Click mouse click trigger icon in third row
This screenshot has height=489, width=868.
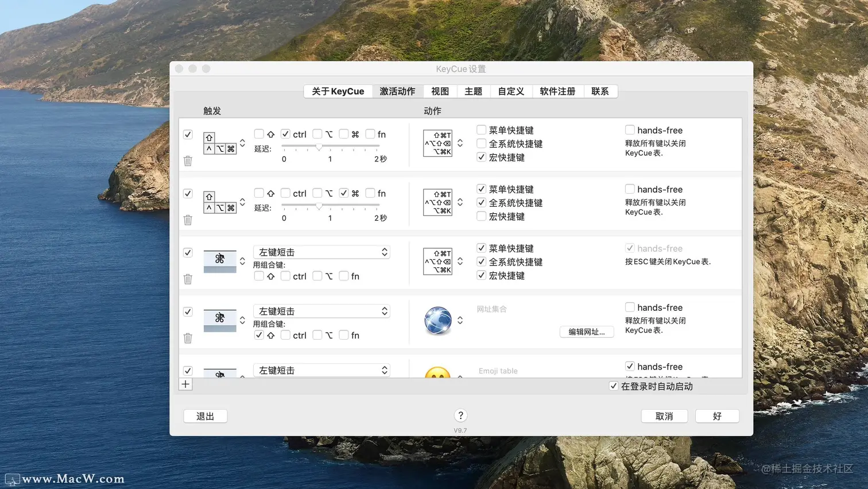(x=220, y=261)
